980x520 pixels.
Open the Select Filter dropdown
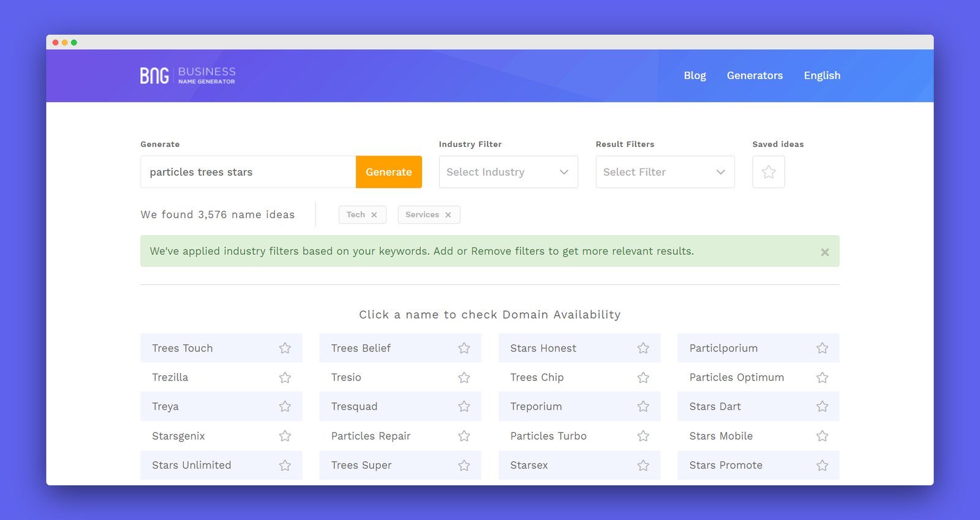tap(665, 172)
